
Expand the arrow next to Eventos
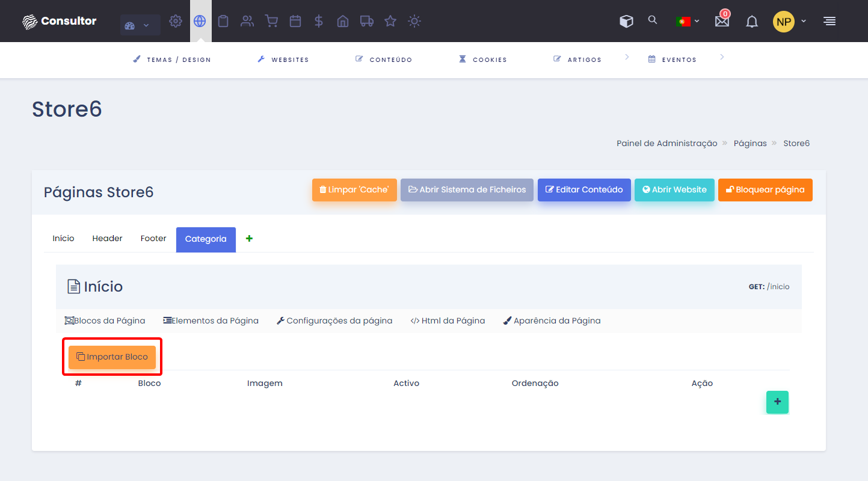pos(722,57)
